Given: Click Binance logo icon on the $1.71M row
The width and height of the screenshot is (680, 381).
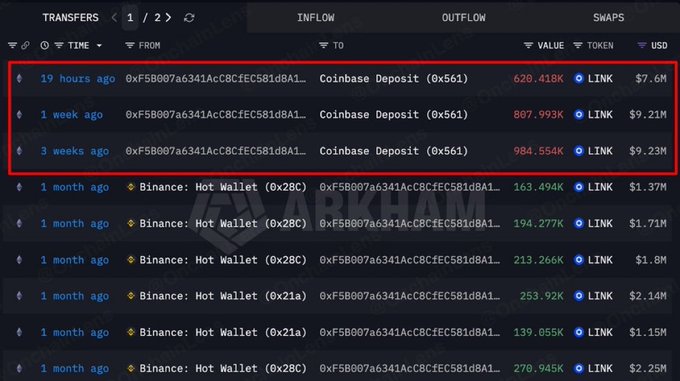Looking at the screenshot, I should point(131,223).
